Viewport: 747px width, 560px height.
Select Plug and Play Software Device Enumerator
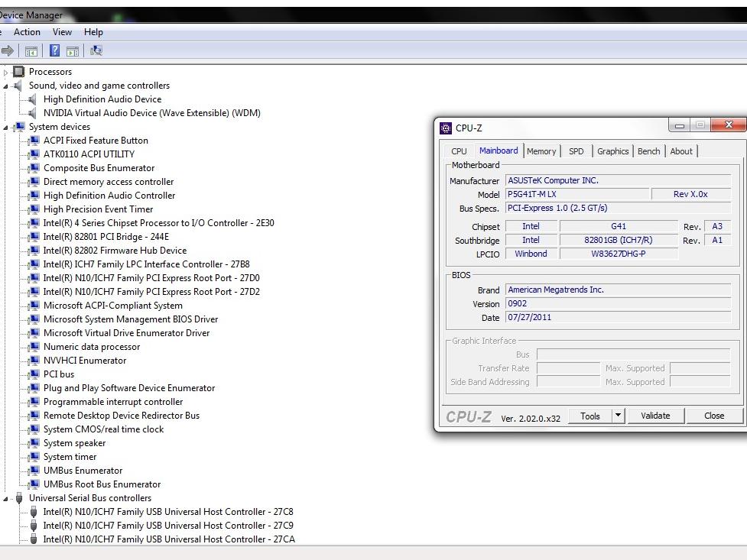click(129, 388)
